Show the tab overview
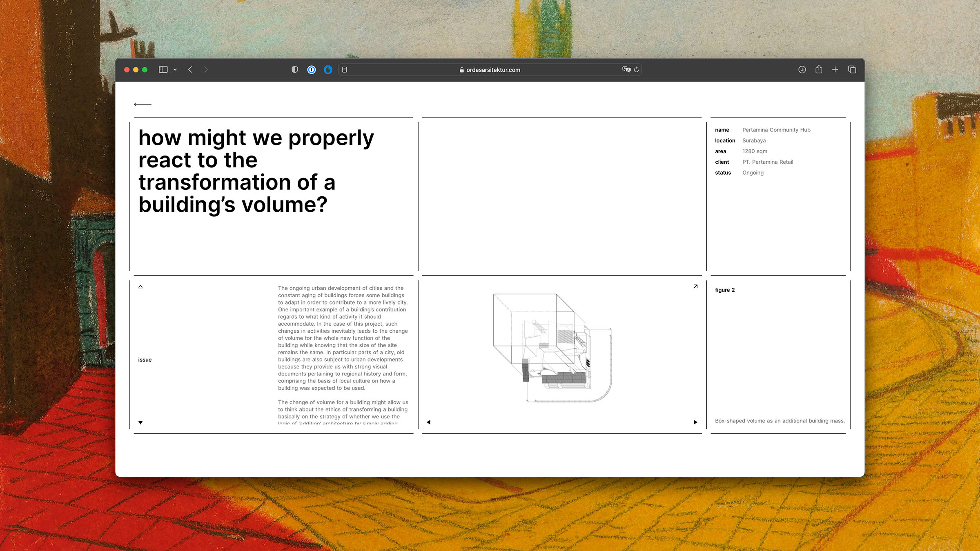Screen dimensions: 980x551 852,70
